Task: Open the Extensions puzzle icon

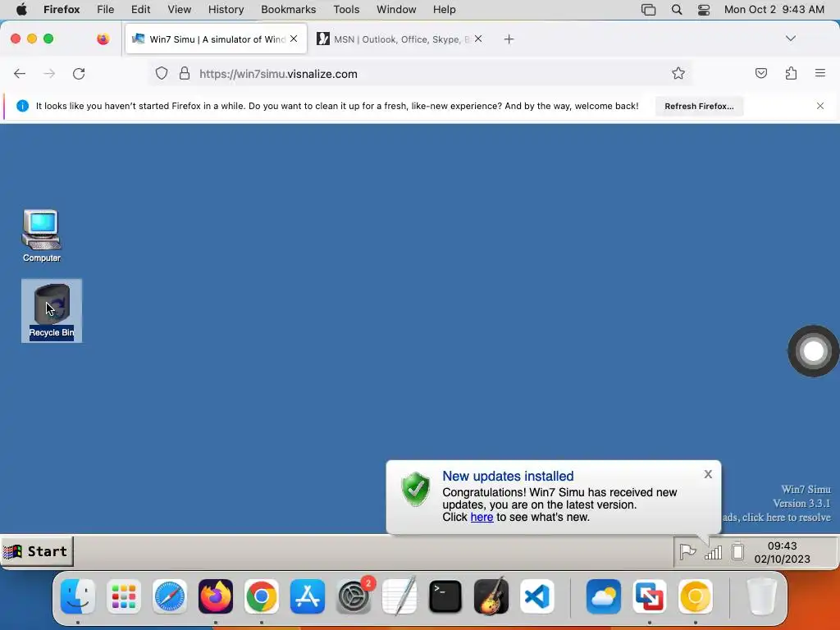Action: [791, 73]
